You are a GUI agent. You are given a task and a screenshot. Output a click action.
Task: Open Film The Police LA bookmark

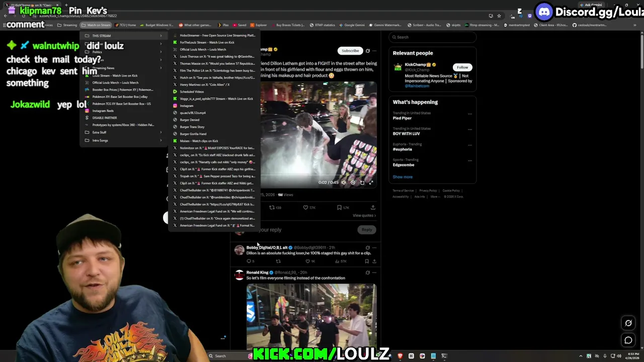pos(214,70)
